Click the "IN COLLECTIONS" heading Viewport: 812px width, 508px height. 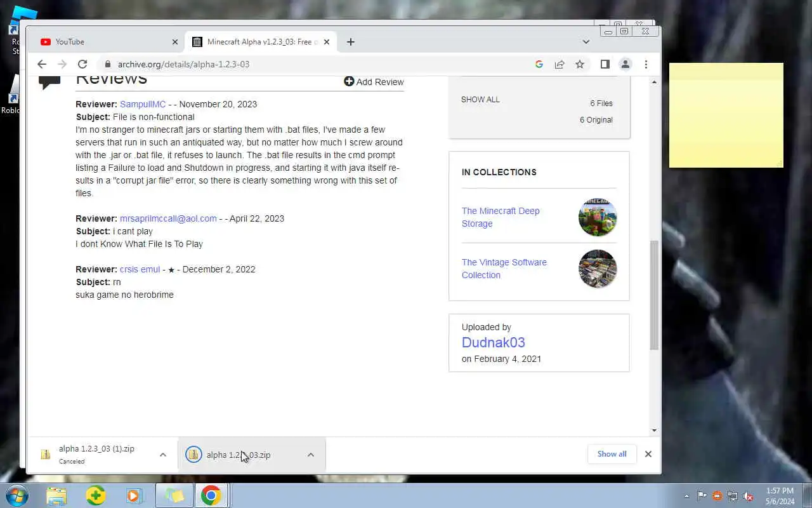499,172
